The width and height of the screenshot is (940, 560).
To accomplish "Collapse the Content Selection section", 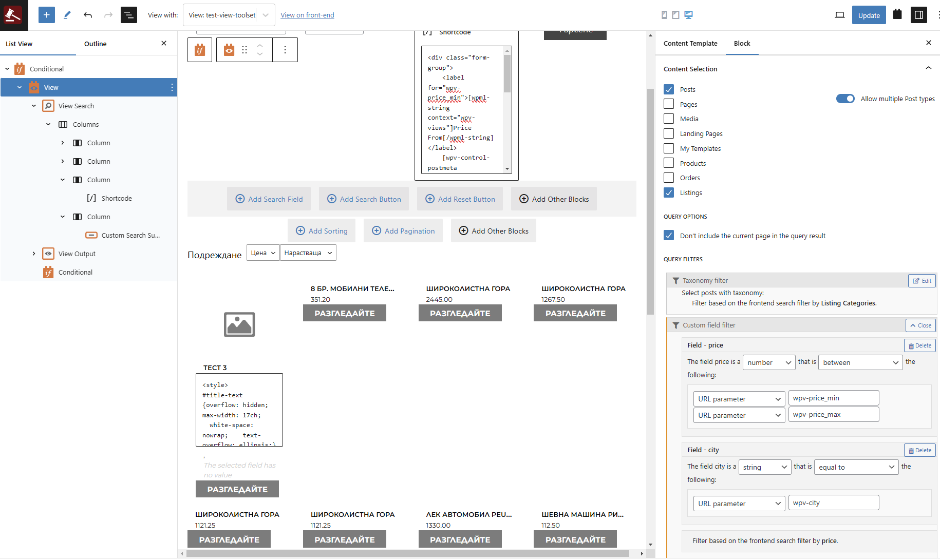I will 929,68.
